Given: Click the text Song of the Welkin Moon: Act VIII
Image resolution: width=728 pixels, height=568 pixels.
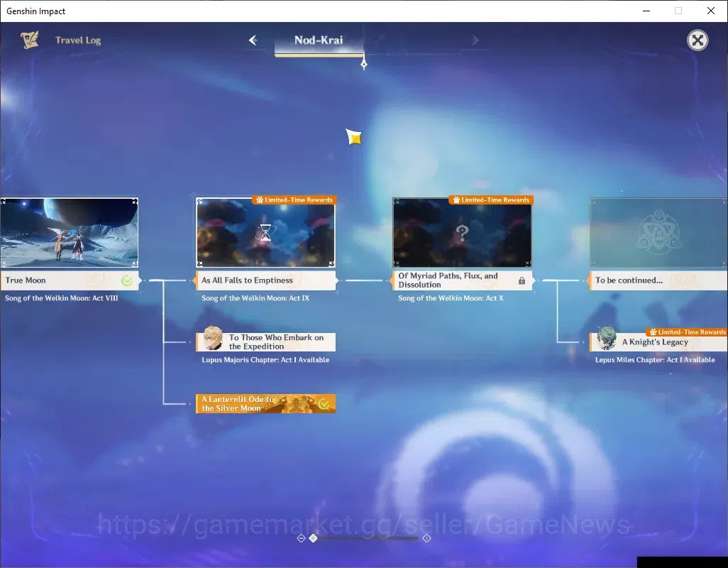Looking at the screenshot, I should tap(61, 298).
